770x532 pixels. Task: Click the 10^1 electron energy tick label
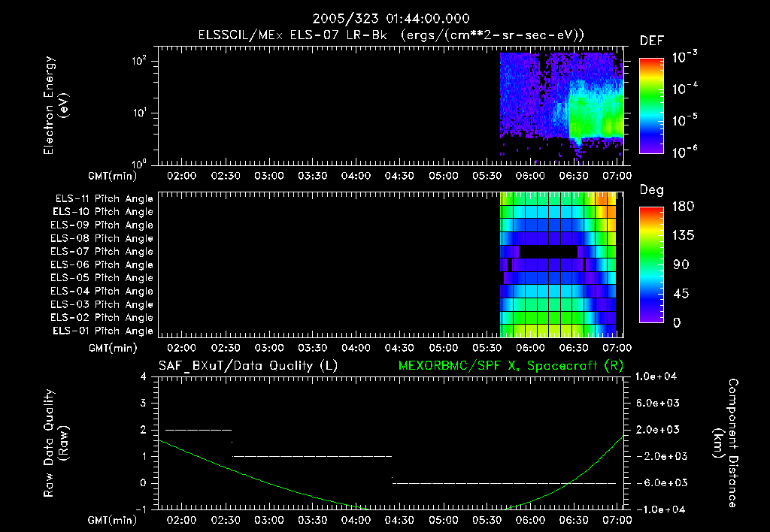139,113
